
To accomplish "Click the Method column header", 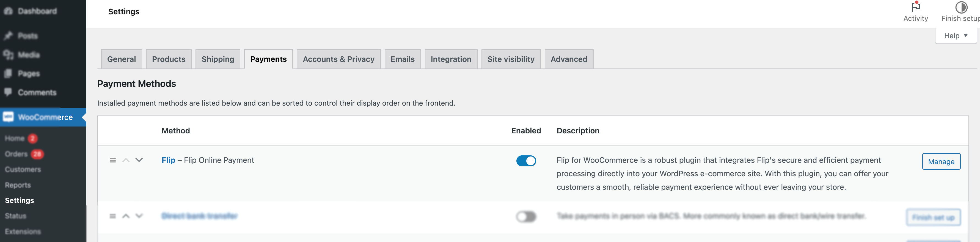I will point(175,131).
